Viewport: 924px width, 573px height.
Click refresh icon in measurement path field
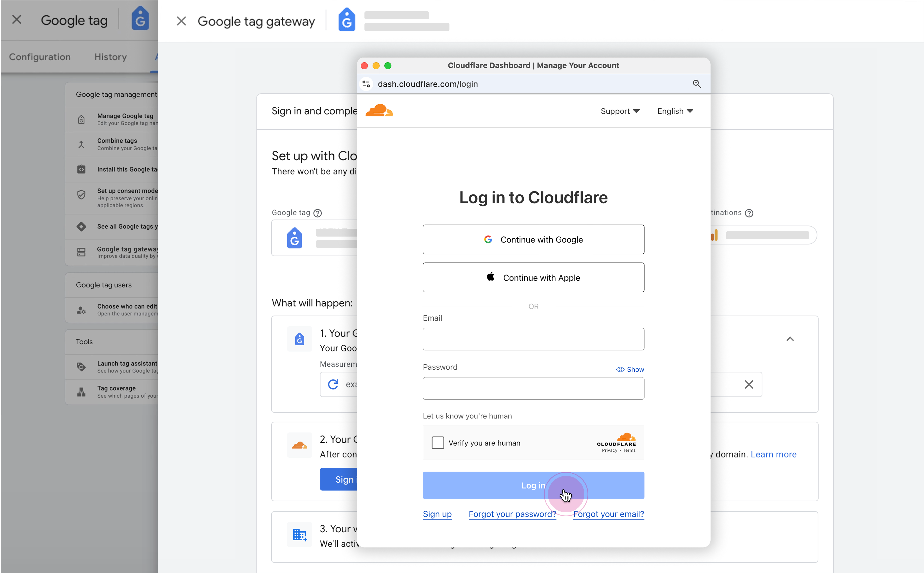333,384
